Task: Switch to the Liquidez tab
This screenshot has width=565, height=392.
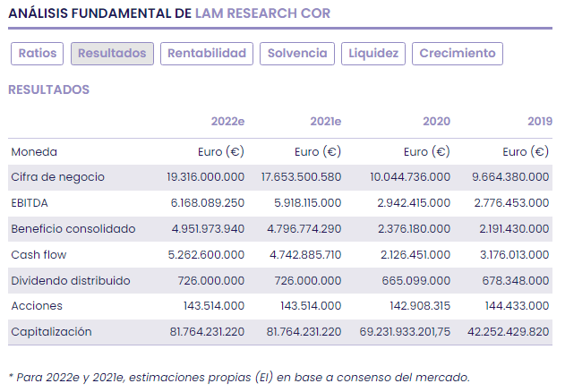Action: tap(373, 54)
